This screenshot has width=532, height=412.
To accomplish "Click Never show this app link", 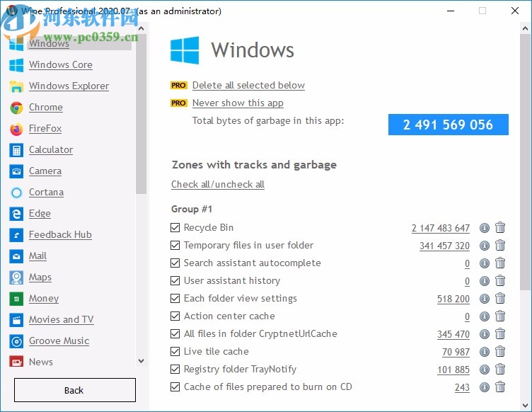I will tap(238, 103).
